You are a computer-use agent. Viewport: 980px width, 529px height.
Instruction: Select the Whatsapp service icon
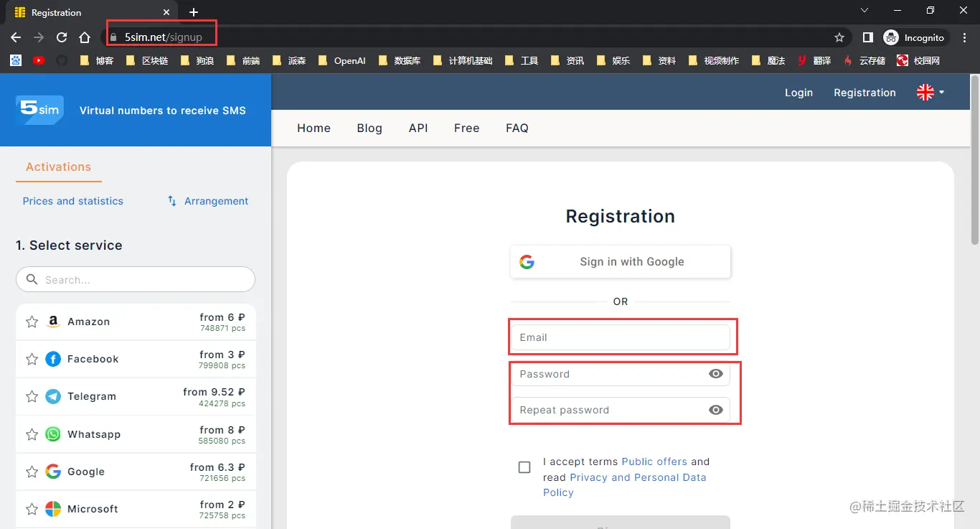pos(53,434)
